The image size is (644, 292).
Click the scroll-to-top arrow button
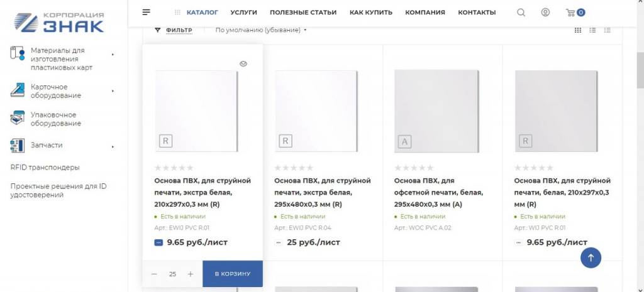591,257
